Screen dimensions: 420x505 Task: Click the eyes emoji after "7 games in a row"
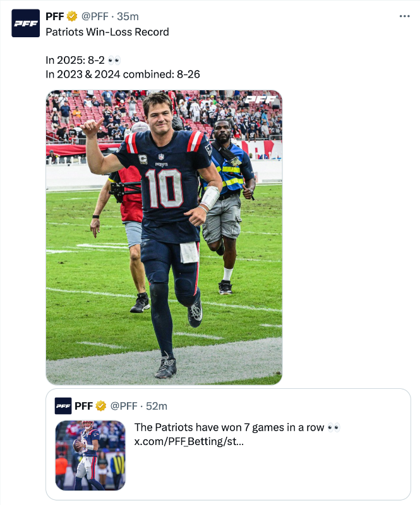pyautogui.click(x=333, y=427)
